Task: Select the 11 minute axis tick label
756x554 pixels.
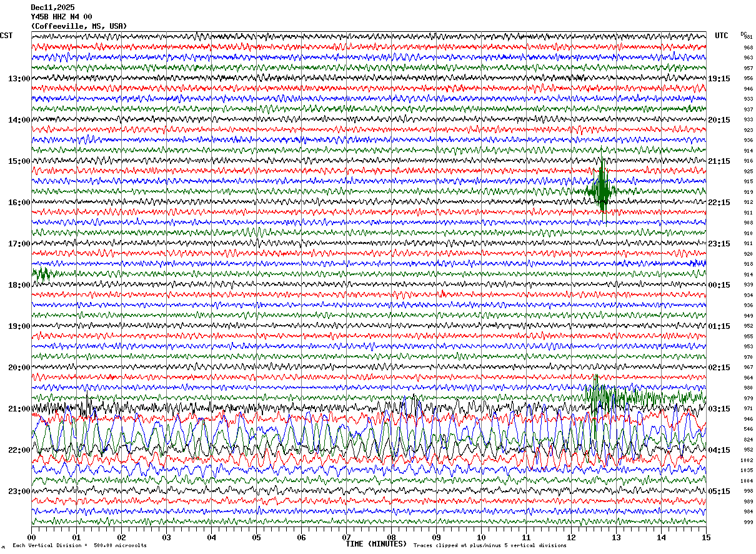Action: point(526,537)
